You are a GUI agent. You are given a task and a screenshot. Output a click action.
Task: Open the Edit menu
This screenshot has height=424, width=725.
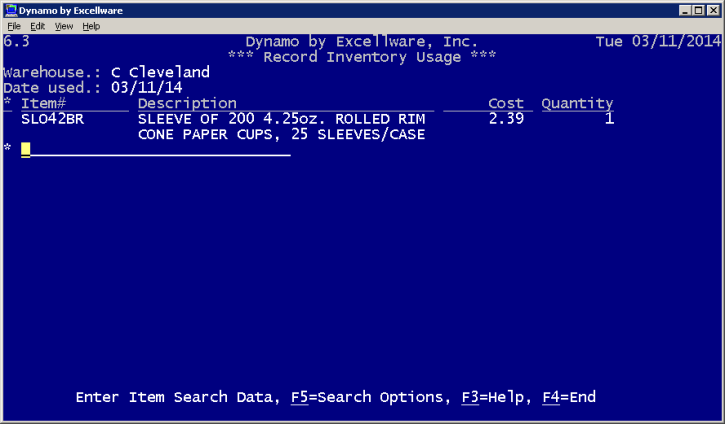(37, 26)
